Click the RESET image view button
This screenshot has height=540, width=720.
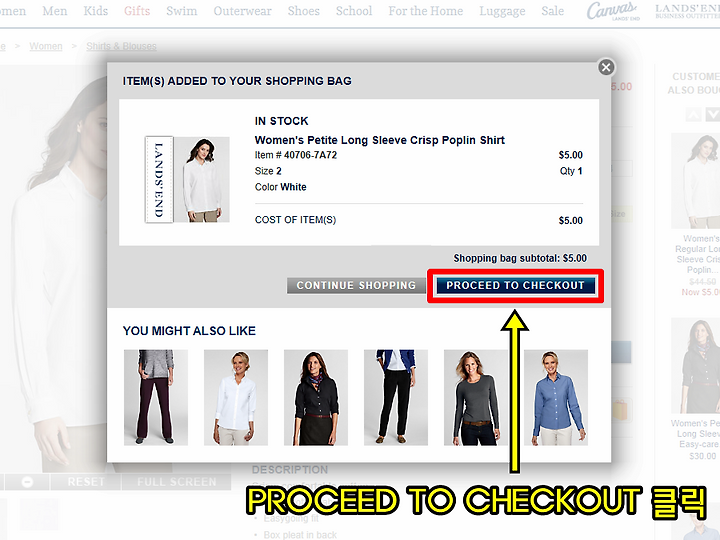(86, 482)
